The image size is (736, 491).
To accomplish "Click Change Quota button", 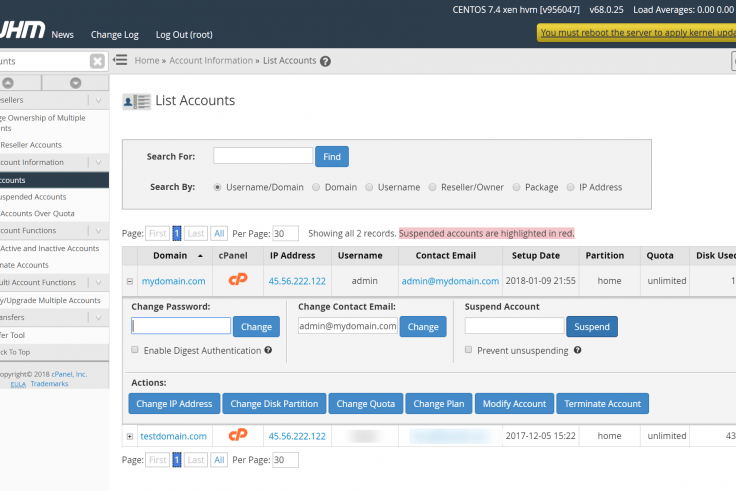I will click(x=366, y=404).
